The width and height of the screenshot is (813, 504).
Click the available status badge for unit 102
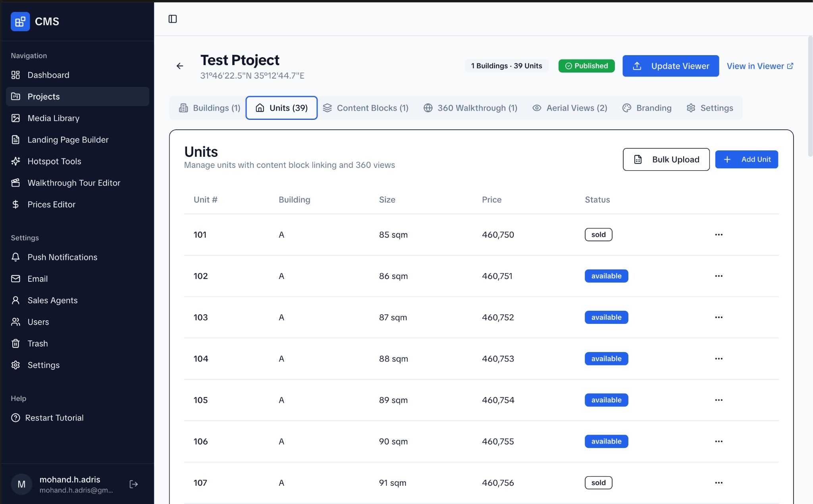[606, 276]
